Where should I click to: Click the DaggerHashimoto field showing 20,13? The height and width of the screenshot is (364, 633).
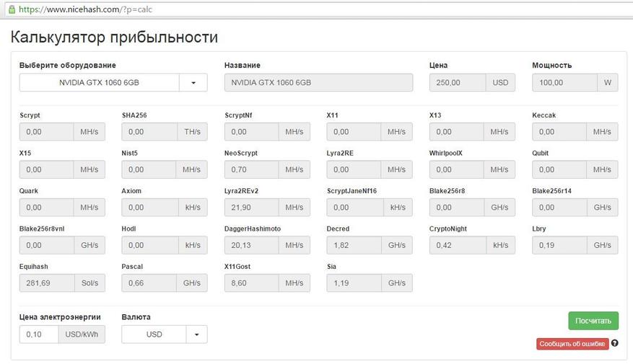pyautogui.click(x=251, y=246)
